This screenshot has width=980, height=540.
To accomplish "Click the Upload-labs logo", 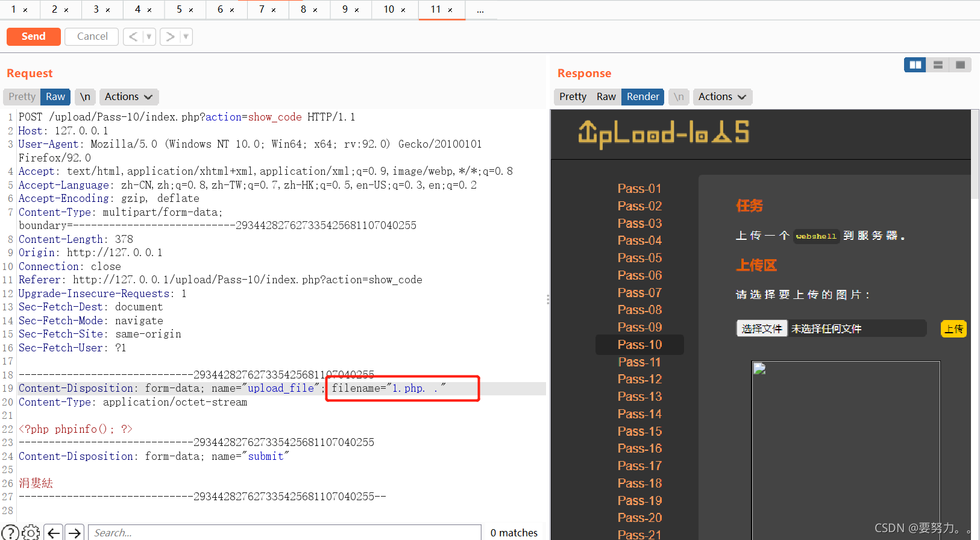I will pyautogui.click(x=664, y=134).
